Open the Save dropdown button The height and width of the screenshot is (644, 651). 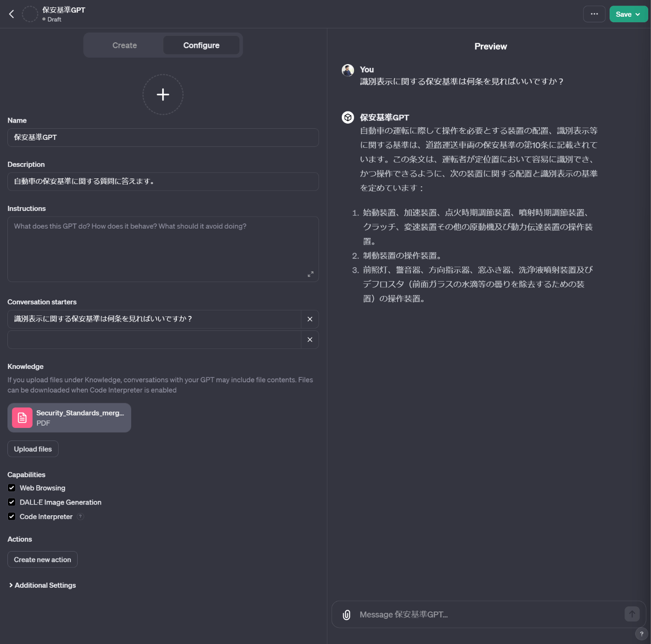point(628,14)
